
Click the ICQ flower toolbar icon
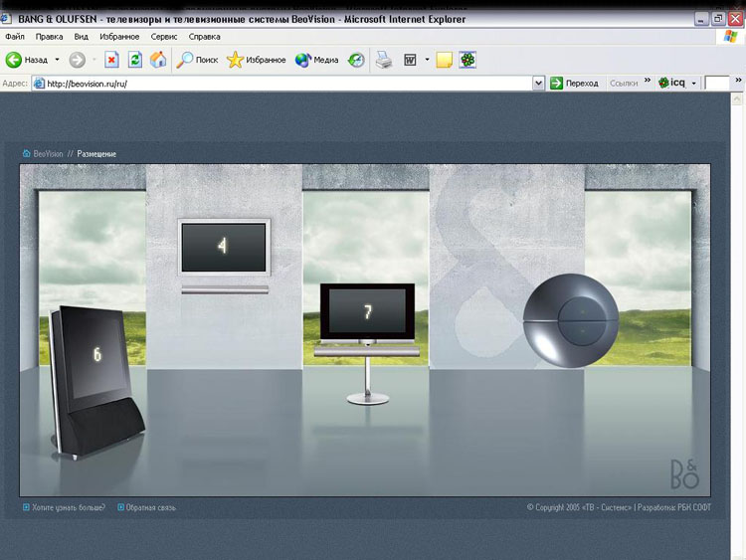pyautogui.click(x=466, y=60)
